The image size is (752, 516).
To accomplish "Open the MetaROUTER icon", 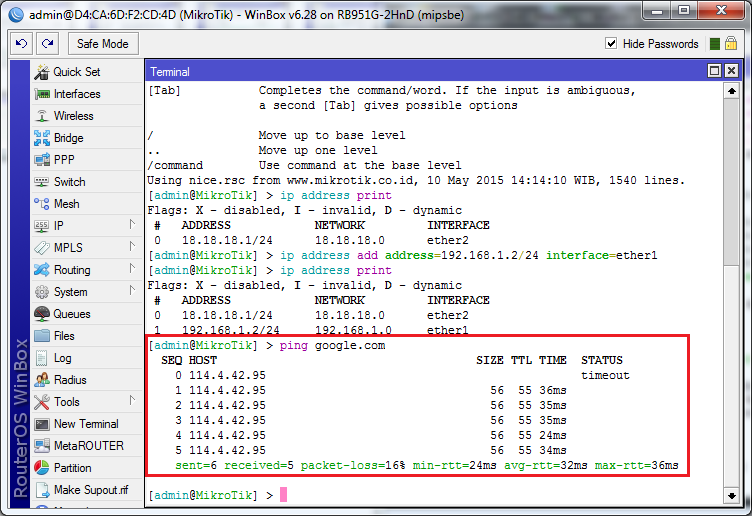I will coord(42,446).
